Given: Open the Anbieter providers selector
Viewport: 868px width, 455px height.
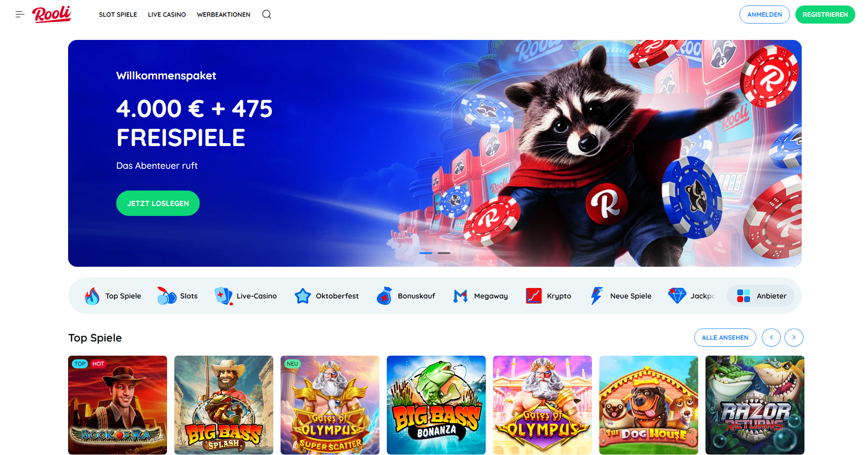Looking at the screenshot, I should pos(761,296).
